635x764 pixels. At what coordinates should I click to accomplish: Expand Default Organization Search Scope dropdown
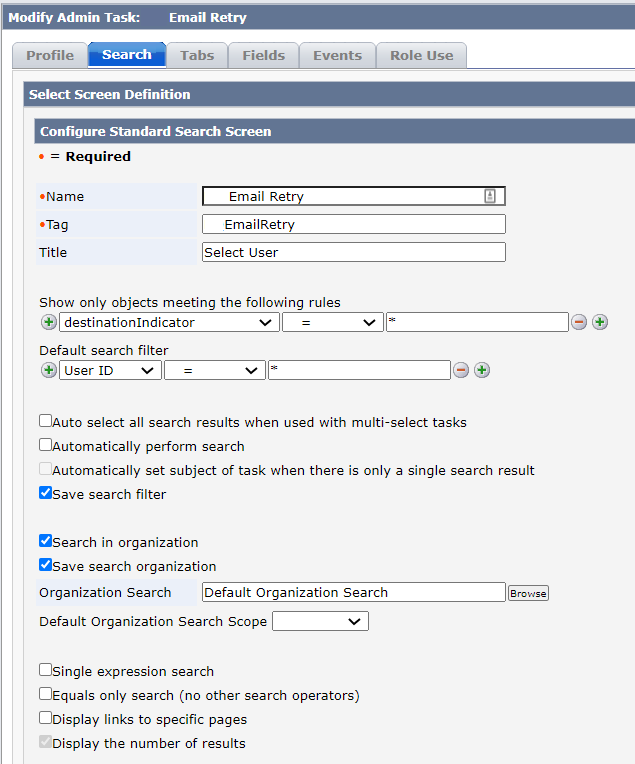point(320,622)
